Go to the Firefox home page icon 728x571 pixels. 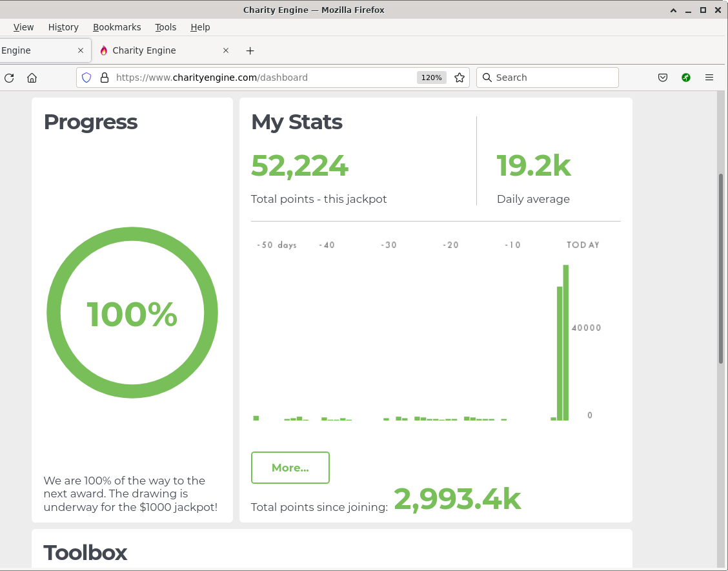coord(32,78)
